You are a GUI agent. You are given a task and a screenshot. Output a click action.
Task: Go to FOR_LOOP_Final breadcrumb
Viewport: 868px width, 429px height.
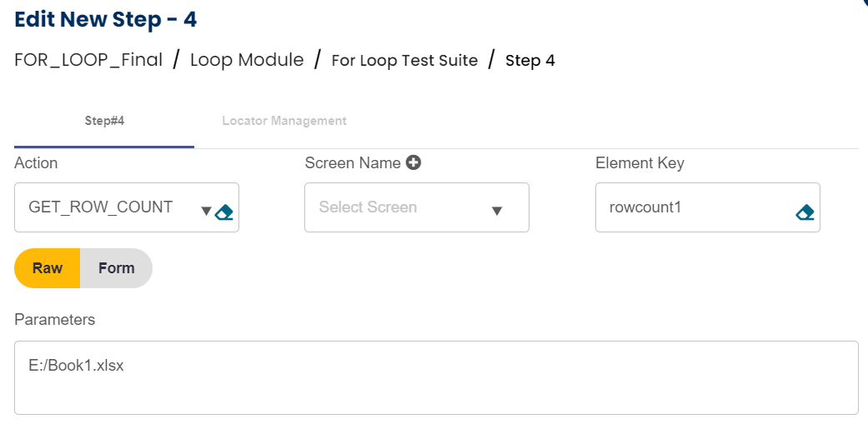point(88,60)
